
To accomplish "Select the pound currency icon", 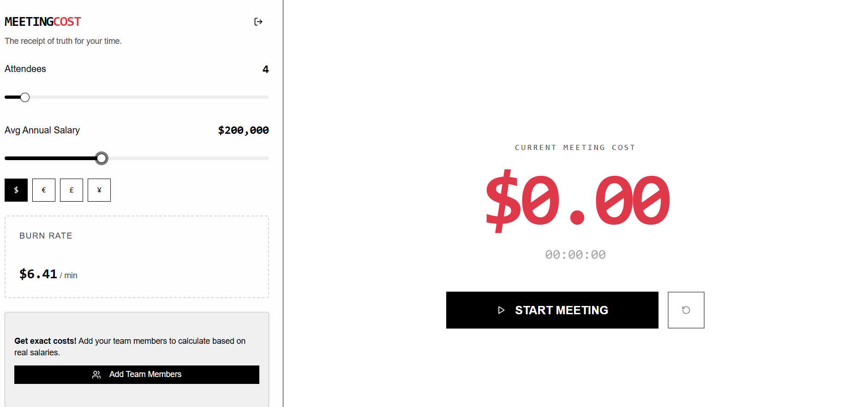I will pos(71,190).
